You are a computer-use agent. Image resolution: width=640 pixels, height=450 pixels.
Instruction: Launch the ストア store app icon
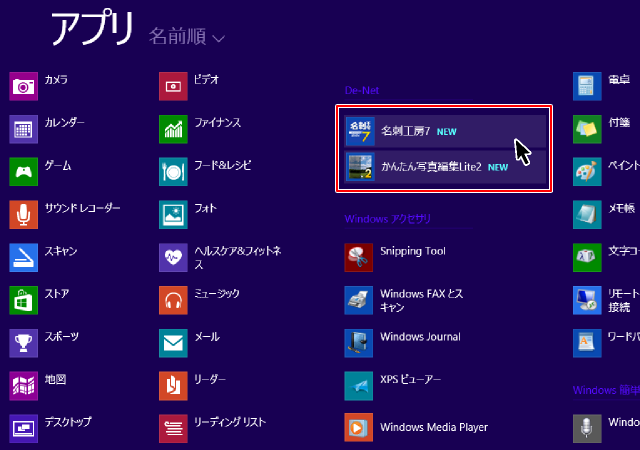pyautogui.click(x=24, y=300)
